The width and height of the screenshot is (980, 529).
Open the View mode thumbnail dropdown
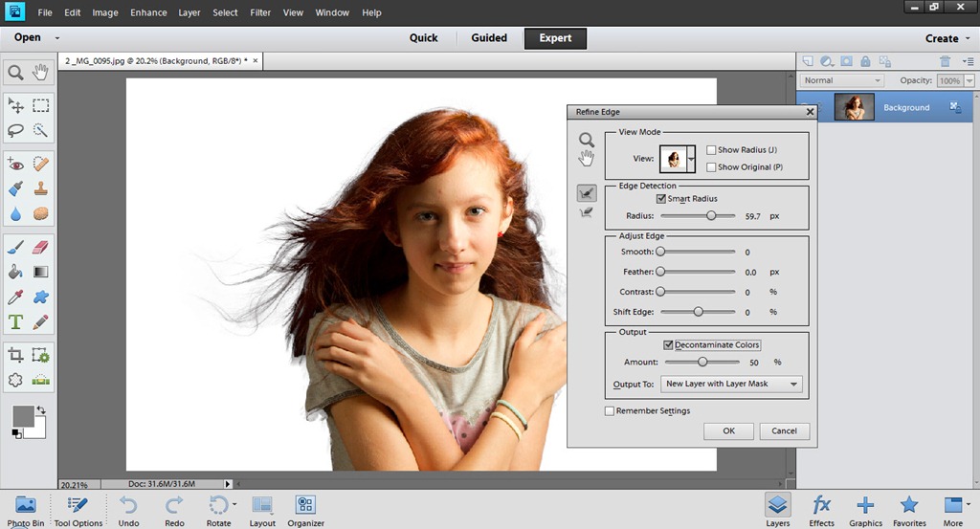[692, 159]
